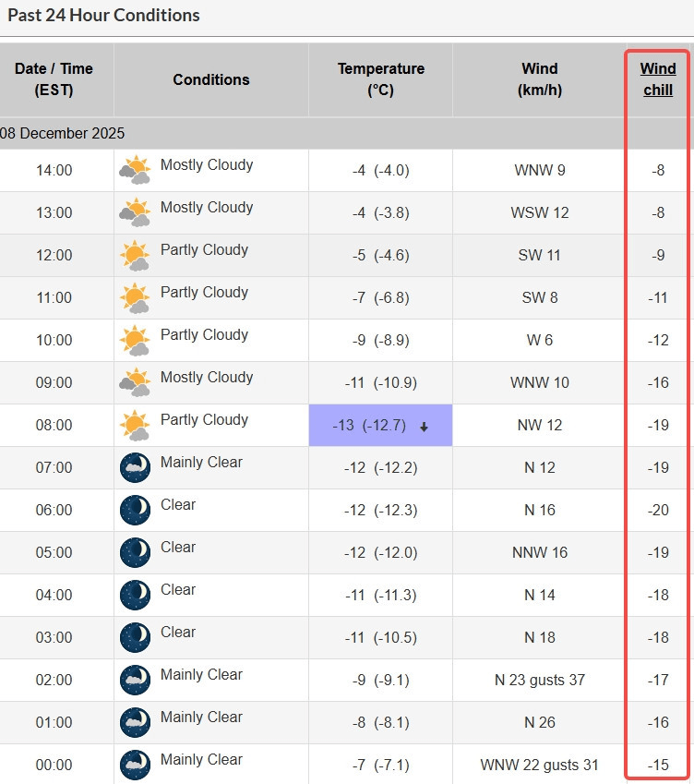Image resolution: width=694 pixels, height=784 pixels.
Task: Click the Date / Time (EST) column header
Action: [54, 79]
